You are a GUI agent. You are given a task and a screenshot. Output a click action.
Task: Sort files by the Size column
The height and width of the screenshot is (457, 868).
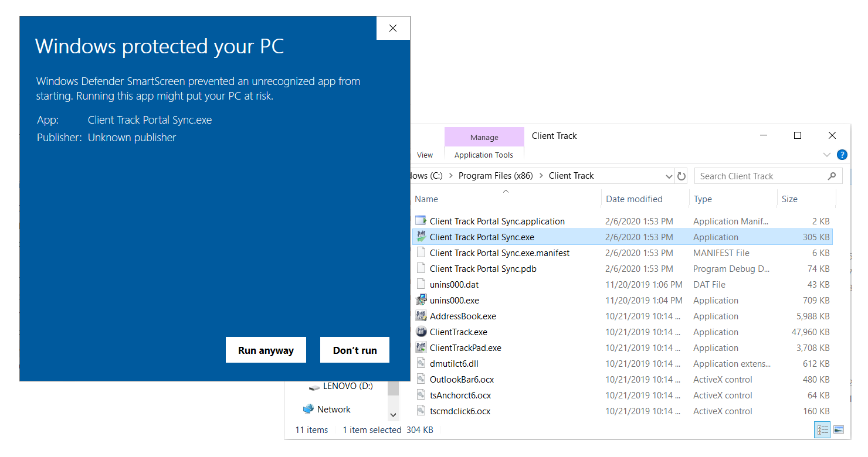pos(789,199)
